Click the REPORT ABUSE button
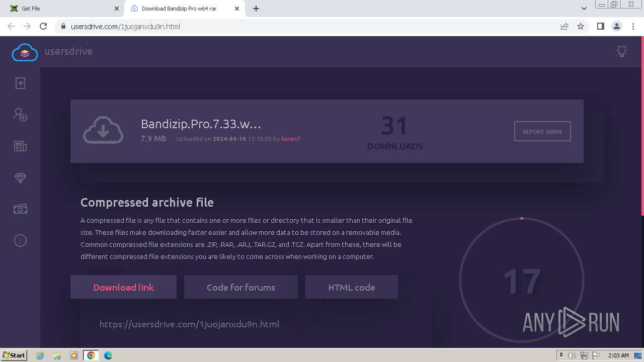 coord(542,131)
